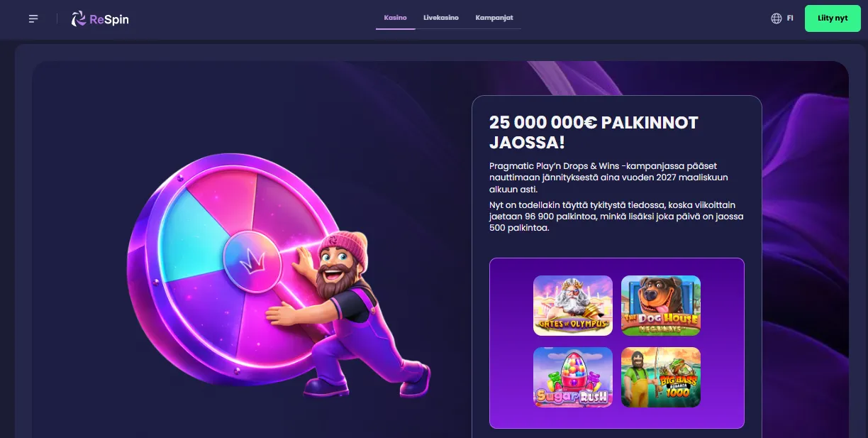The width and height of the screenshot is (868, 438).
Task: Click the globe language icon
Action: tap(777, 18)
